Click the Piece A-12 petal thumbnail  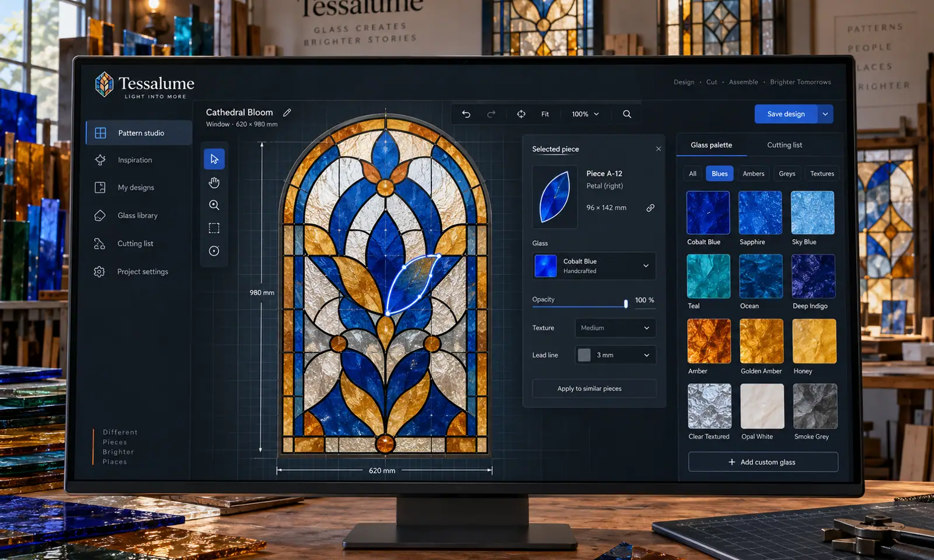point(555,197)
